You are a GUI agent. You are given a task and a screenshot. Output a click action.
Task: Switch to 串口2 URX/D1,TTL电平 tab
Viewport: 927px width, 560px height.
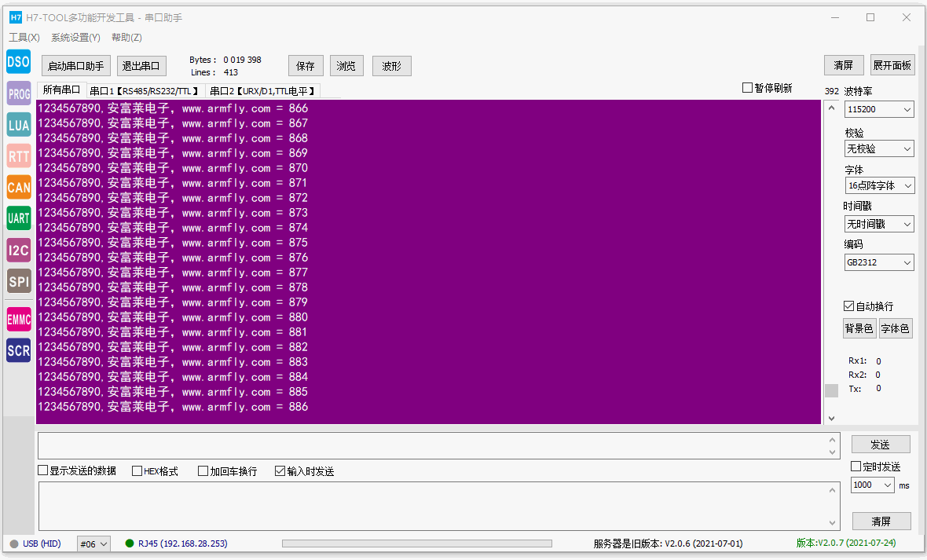click(x=262, y=91)
